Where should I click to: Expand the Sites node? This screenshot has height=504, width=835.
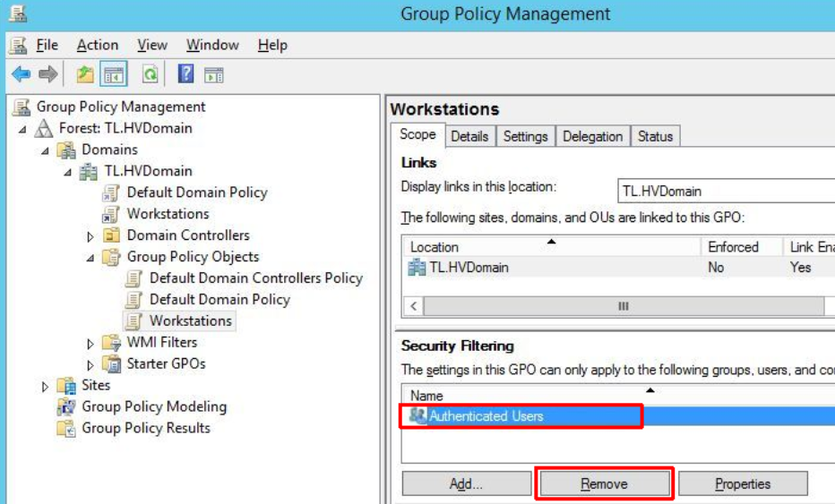(46, 386)
